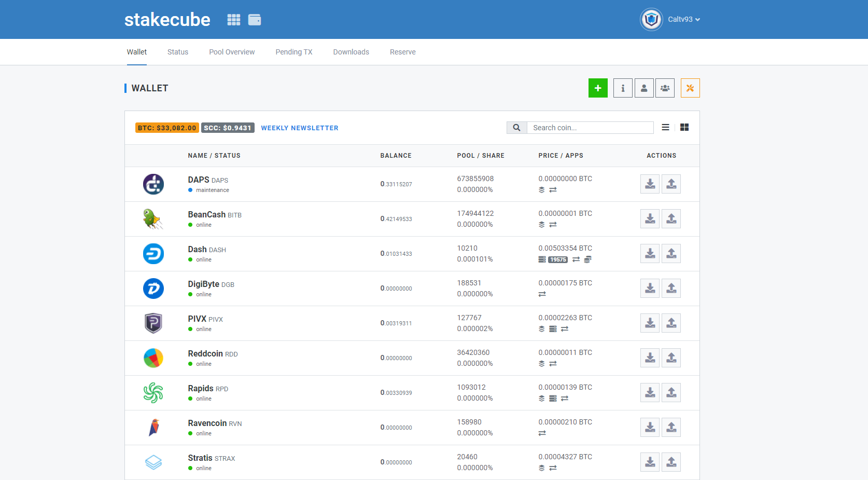Screen dimensions: 868x480
Task: Select the Reddcoin coin name
Action: (205, 353)
